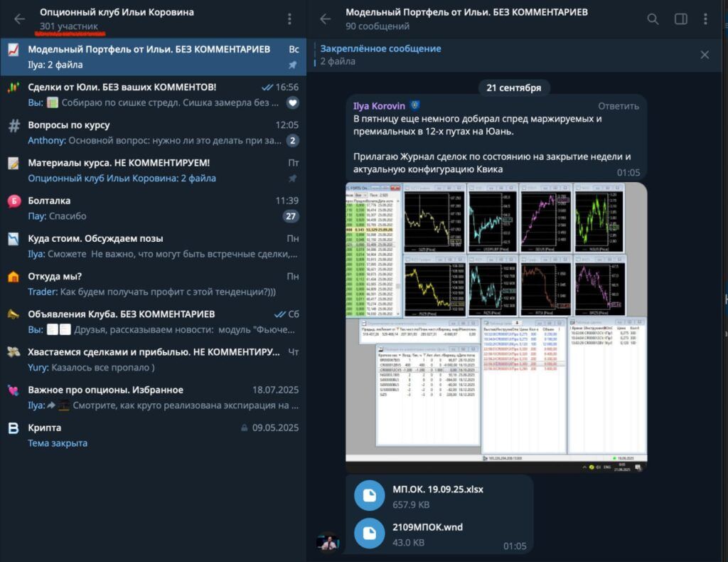Screen dimensions: 728x562
Task: Open the Вопросы по курсу topic
Action: (x=154, y=133)
